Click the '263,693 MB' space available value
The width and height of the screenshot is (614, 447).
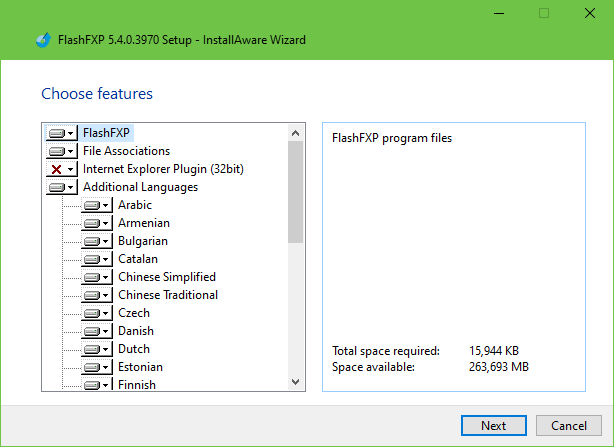(499, 367)
